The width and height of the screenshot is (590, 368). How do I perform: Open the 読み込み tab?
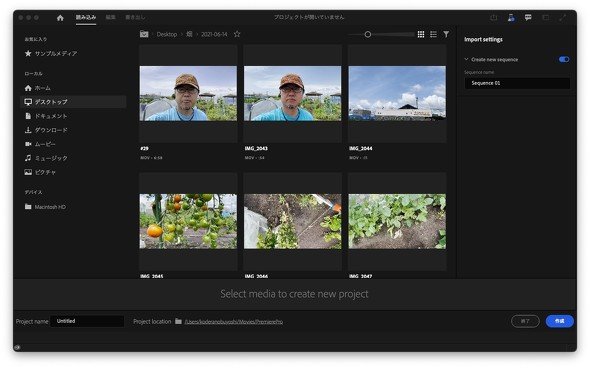coord(86,17)
